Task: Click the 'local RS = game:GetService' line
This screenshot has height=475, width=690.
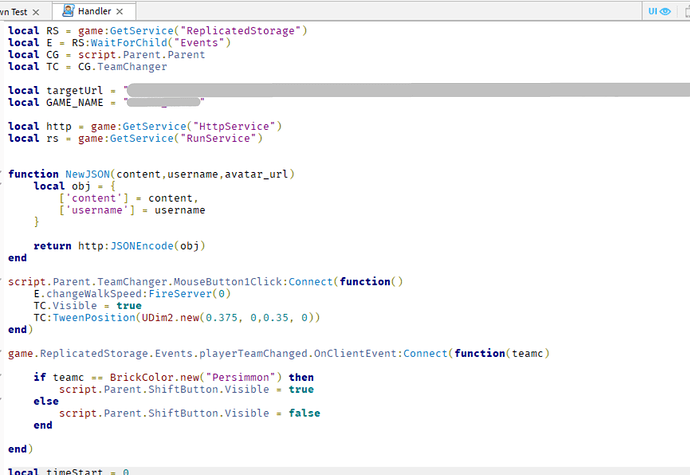Action: click(158, 31)
